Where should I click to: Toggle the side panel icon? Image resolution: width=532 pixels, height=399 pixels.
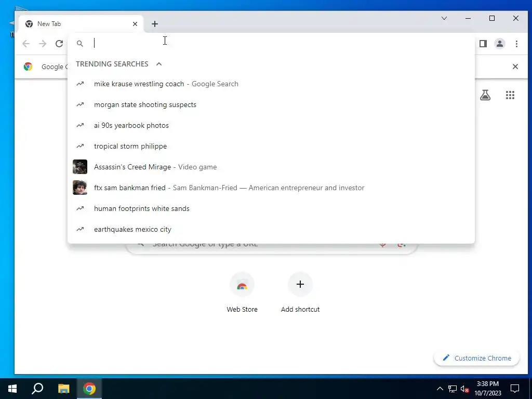(483, 44)
